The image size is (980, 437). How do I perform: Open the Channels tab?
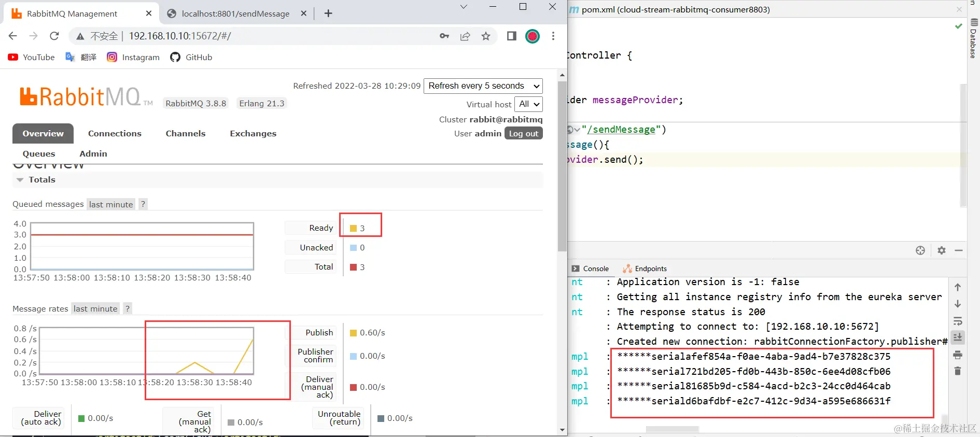click(x=186, y=134)
